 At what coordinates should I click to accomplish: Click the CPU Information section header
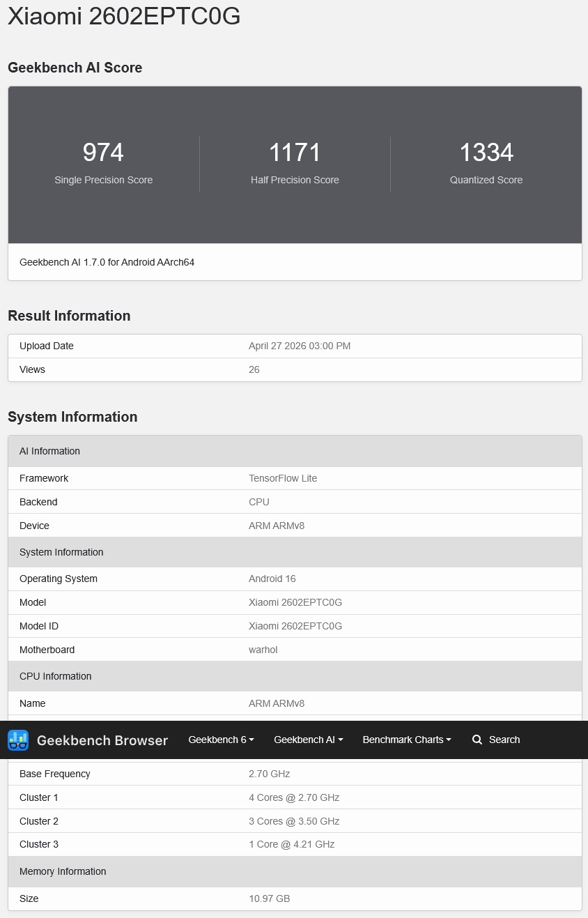[x=295, y=676]
